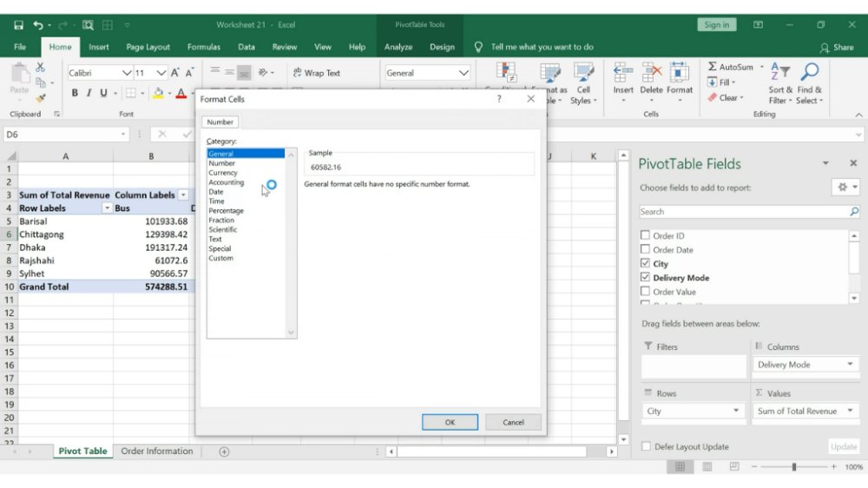The image size is (868, 488).
Task: Open the Fill command
Action: point(720,82)
